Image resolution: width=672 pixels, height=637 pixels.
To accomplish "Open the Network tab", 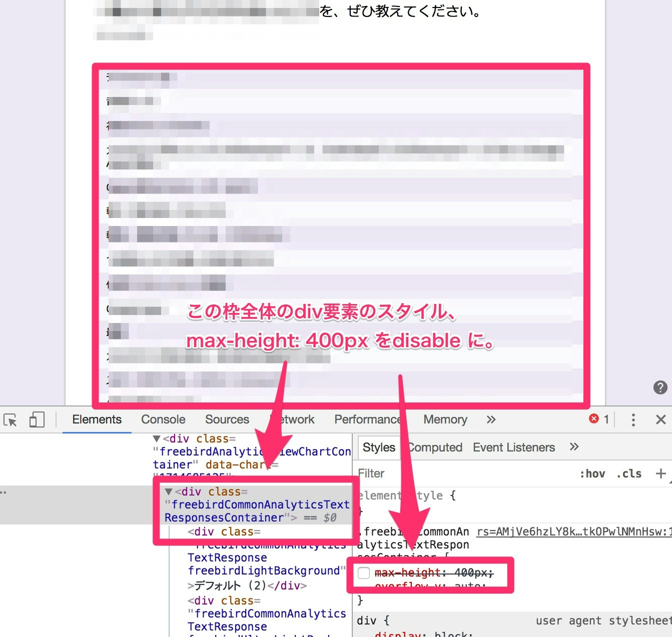I will [x=292, y=419].
